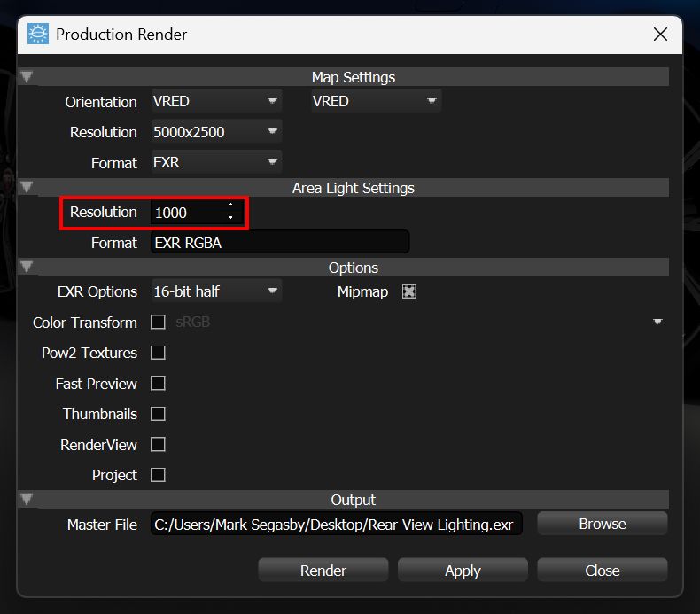Open the first Orientation VRED dropdown
700x614 pixels.
[x=216, y=101]
